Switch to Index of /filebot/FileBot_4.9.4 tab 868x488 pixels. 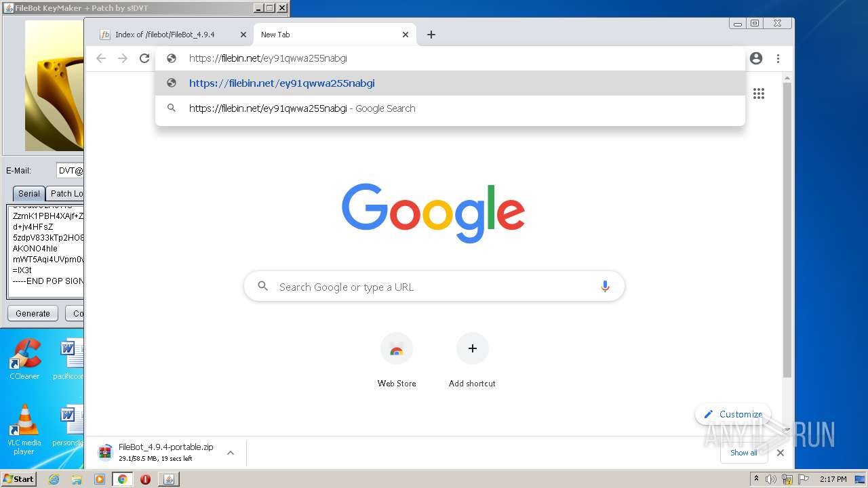tap(165, 35)
